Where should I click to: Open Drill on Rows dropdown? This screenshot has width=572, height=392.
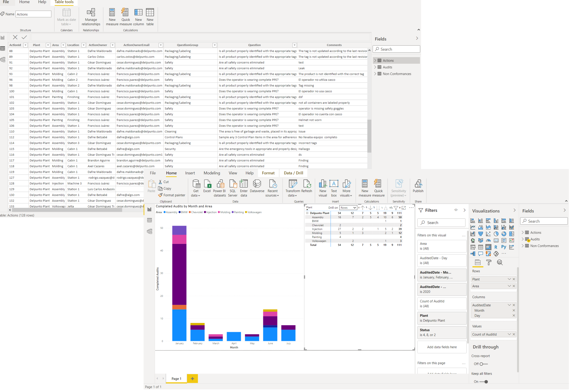349,208
